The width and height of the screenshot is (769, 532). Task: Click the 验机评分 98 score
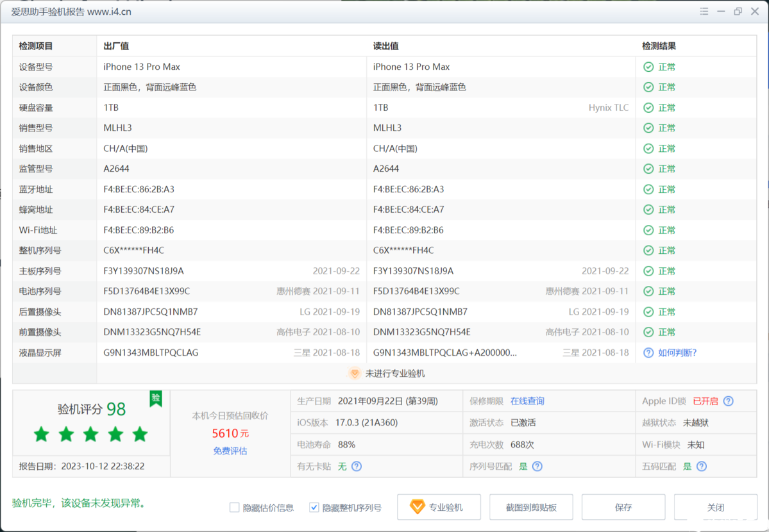92,409
